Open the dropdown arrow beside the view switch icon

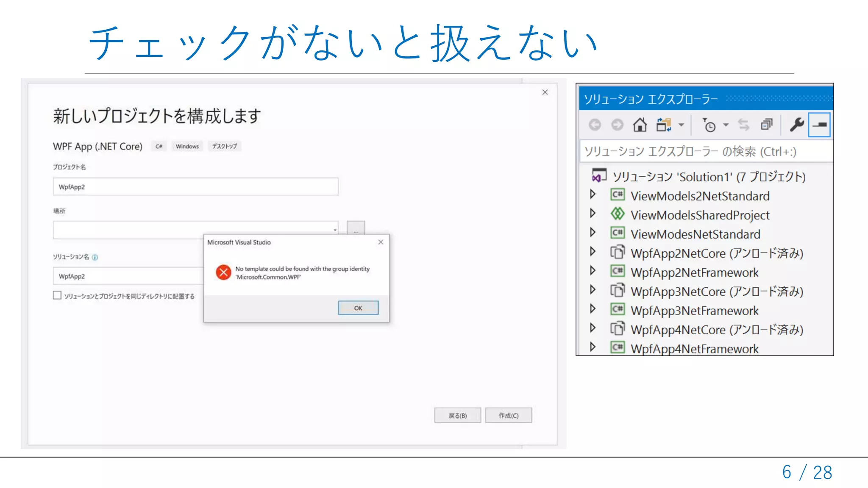tap(681, 125)
